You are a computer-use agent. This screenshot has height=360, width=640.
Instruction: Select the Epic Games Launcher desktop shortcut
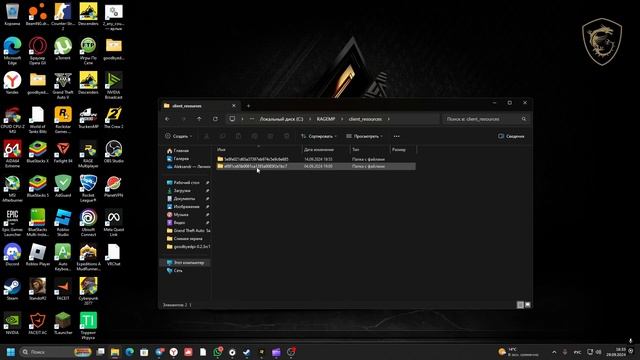point(12,222)
